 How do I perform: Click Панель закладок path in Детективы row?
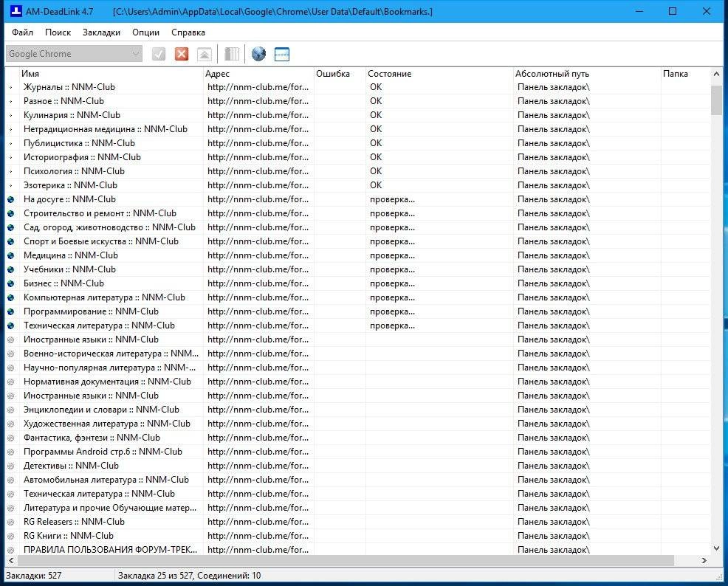(x=554, y=466)
